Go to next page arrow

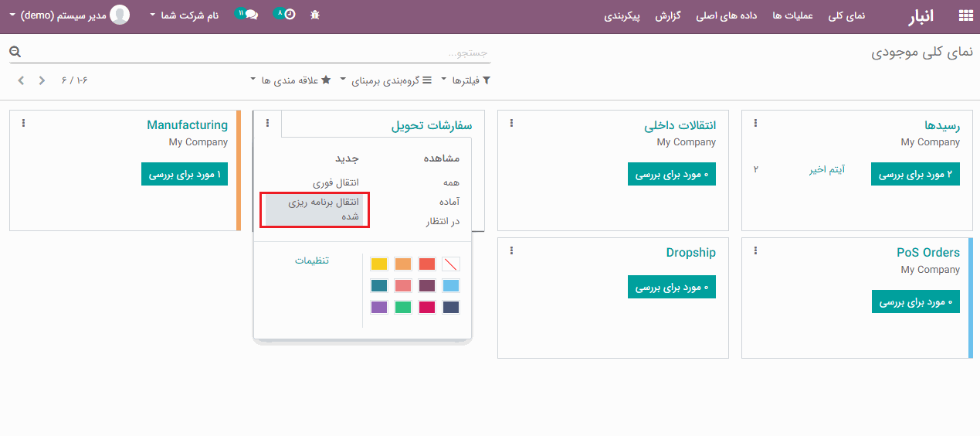21,80
